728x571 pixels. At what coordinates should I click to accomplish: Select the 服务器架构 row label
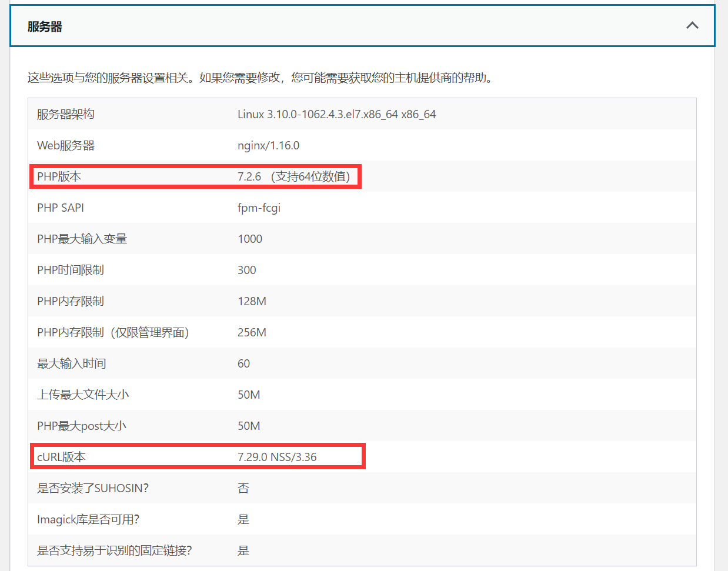(66, 114)
